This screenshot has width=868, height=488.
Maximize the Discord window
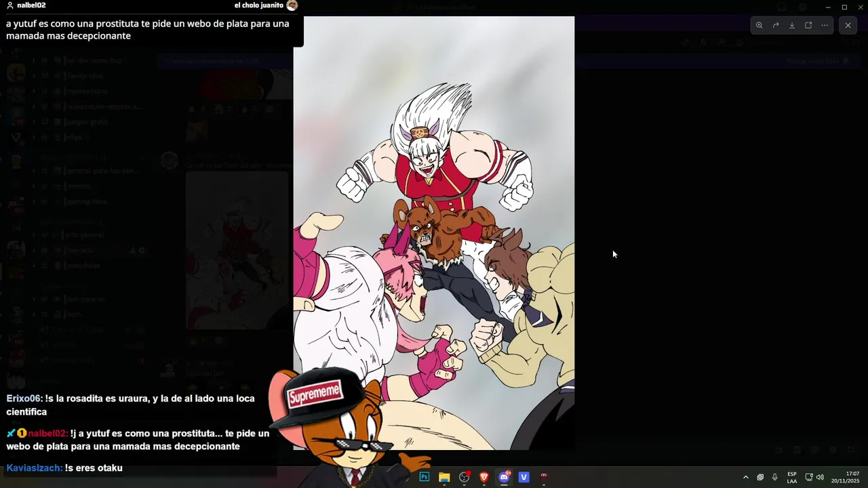[x=844, y=7]
